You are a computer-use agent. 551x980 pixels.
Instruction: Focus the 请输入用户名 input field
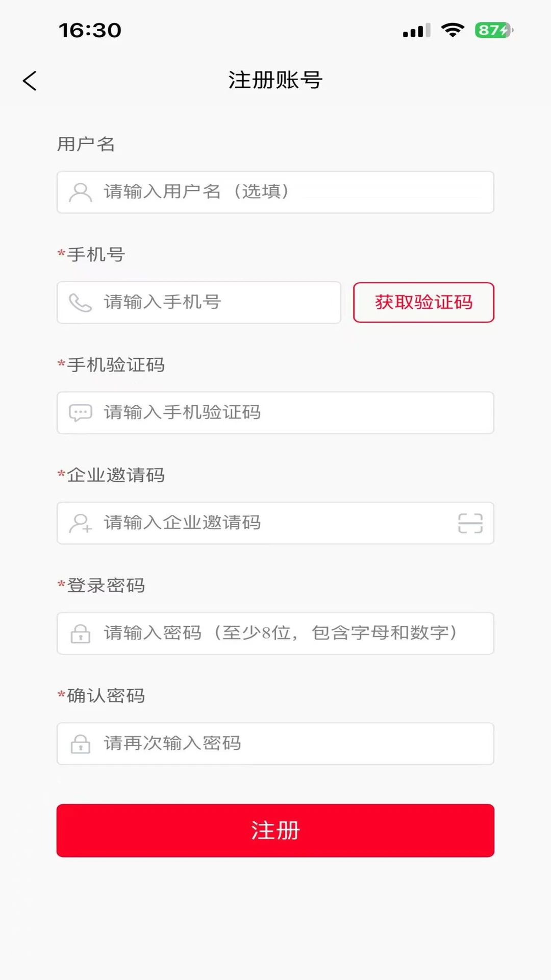coord(275,192)
